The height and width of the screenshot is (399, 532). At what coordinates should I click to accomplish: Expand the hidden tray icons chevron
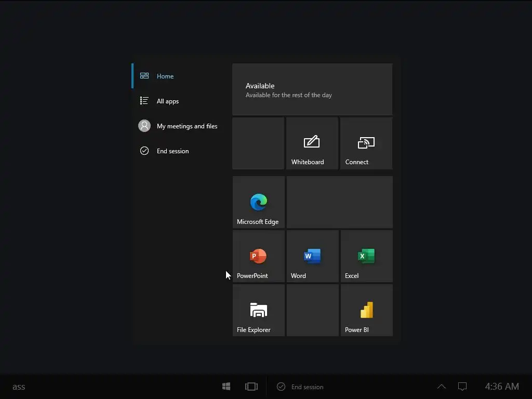coord(442,387)
